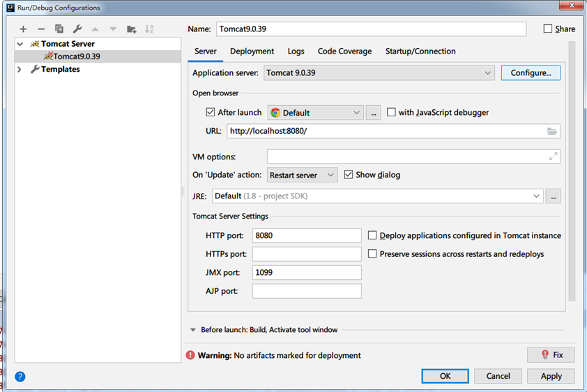Enable with JavaScript debugger checkbox
This screenshot has width=587, height=392.
pos(391,112)
